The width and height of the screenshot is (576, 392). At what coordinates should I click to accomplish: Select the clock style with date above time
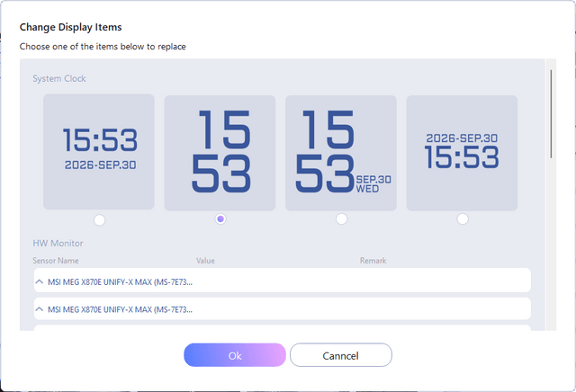pos(462,153)
